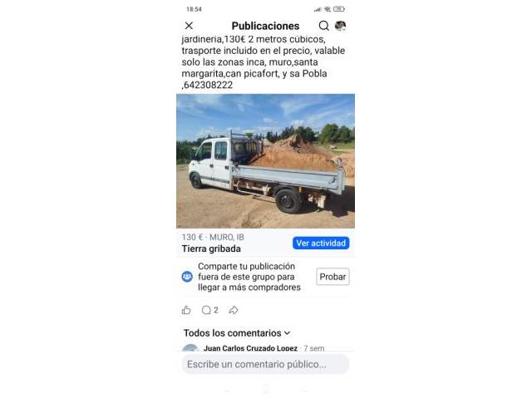Click the Ver actividad button
This screenshot has width=532, height=399.
tap(321, 243)
